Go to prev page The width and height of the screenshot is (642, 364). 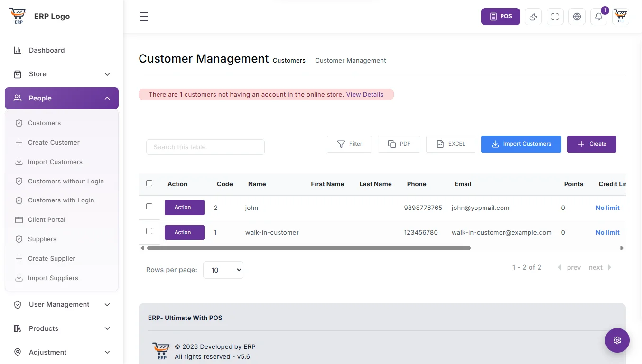[569, 267]
